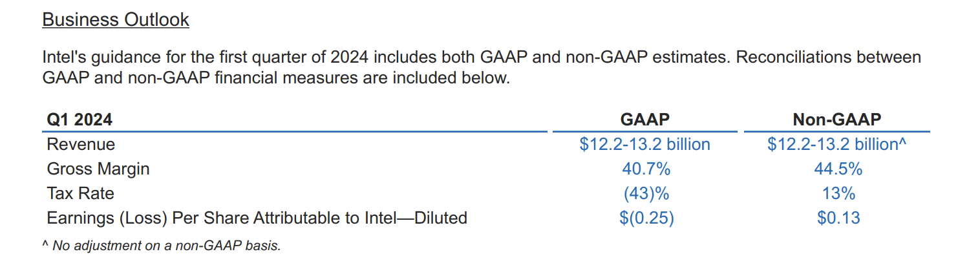Select the Q1 2024 column header
Image resolution: width=980 pixels, height=265 pixels.
pyautogui.click(x=80, y=120)
